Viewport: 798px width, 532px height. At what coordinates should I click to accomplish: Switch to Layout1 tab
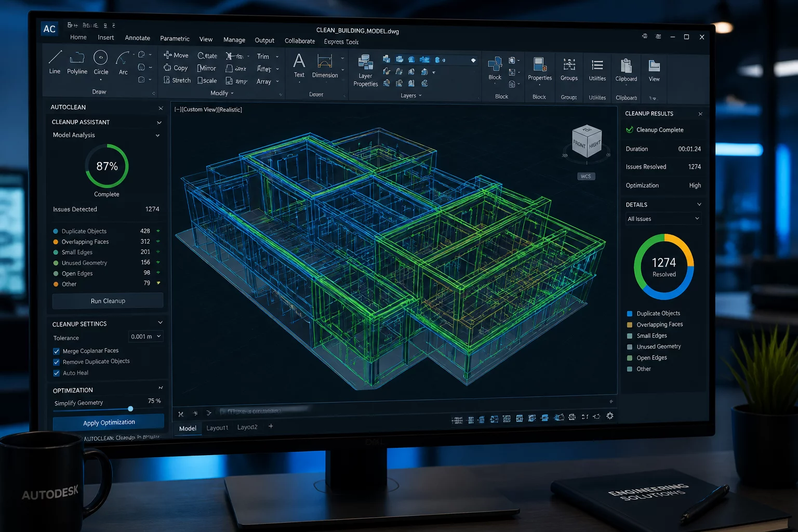217,428
